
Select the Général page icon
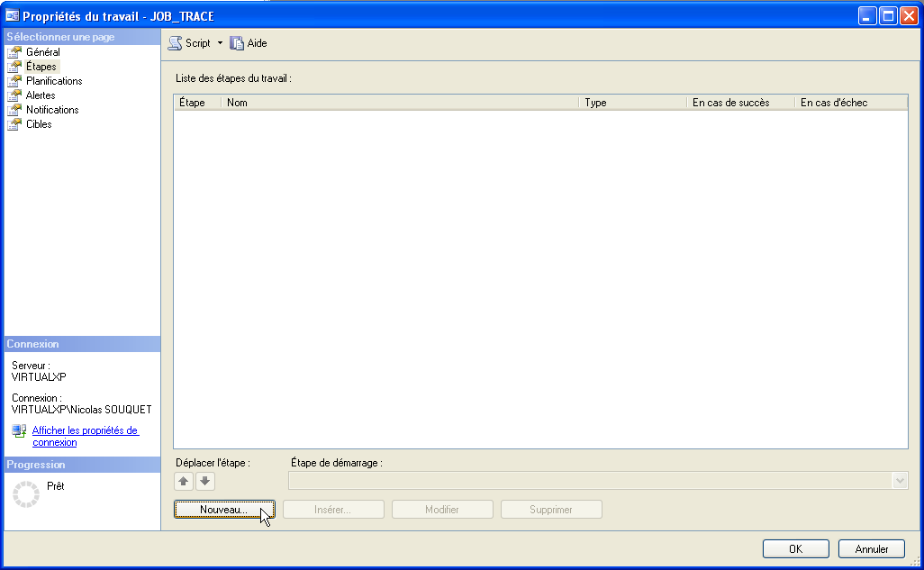pyautogui.click(x=14, y=52)
